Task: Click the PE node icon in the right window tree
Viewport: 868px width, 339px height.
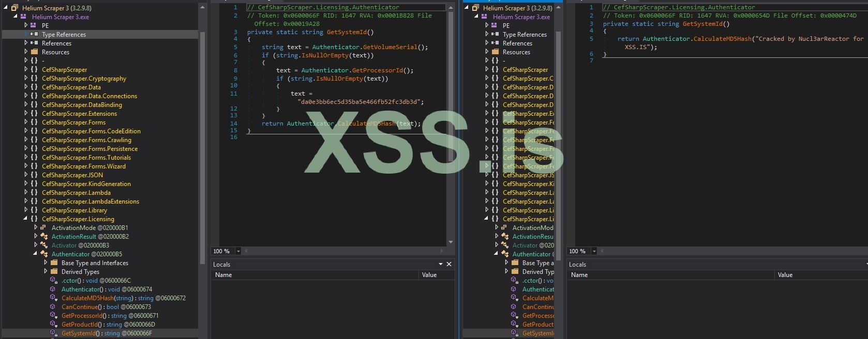Action: [x=495, y=25]
